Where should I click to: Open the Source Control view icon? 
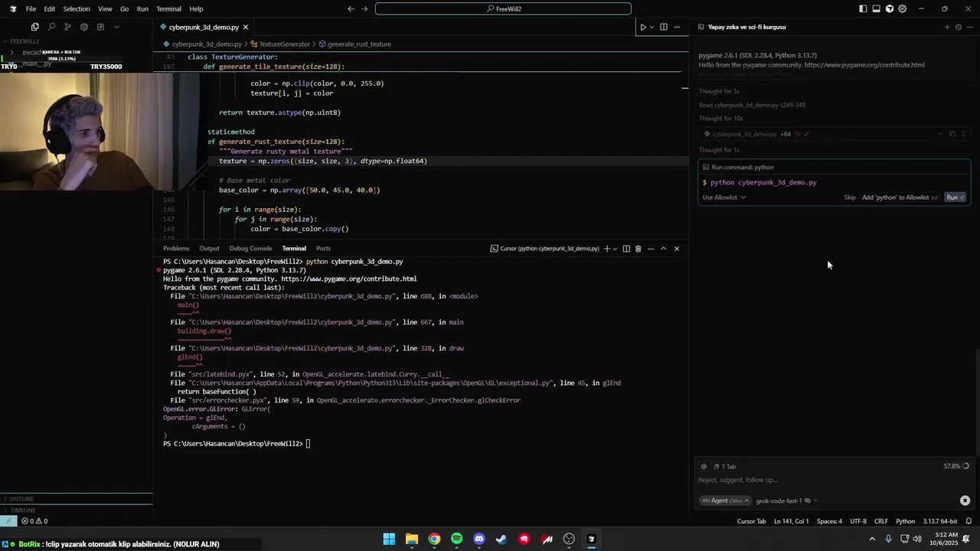pos(67,27)
